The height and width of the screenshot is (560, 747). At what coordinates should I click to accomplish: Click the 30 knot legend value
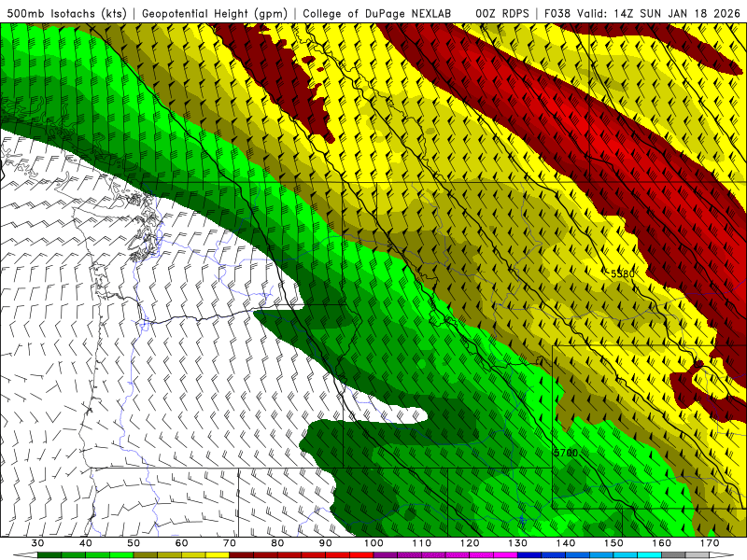[37, 543]
